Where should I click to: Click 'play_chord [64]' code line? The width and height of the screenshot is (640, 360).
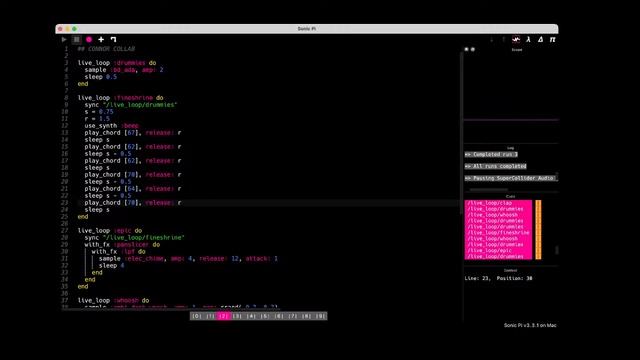coord(133,189)
